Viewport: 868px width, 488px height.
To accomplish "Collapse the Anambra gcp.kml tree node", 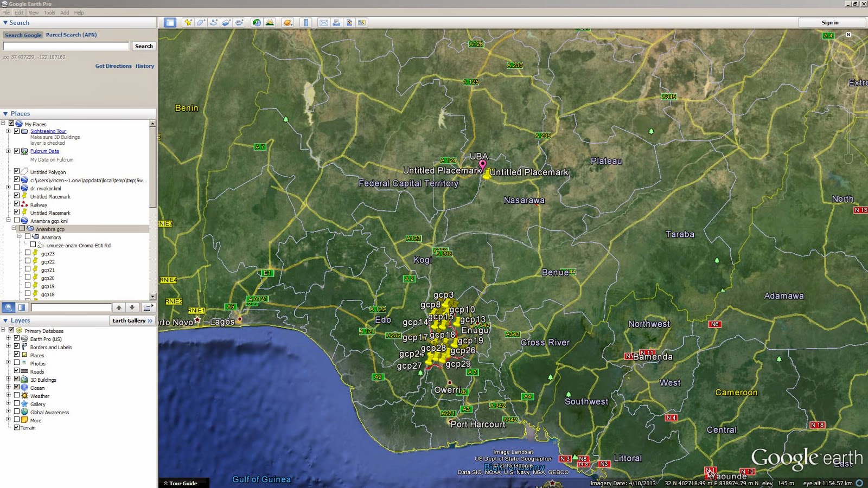I will tap(9, 220).
